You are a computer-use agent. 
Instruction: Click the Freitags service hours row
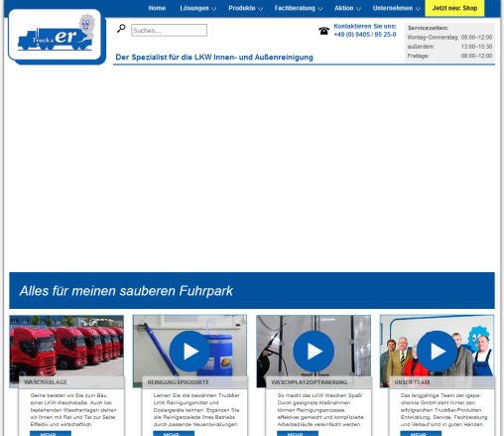(x=449, y=56)
